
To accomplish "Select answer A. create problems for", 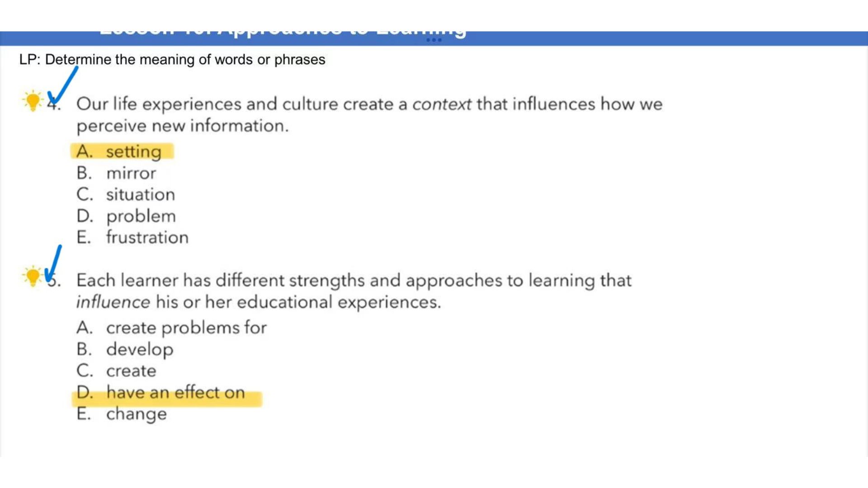I will click(171, 328).
